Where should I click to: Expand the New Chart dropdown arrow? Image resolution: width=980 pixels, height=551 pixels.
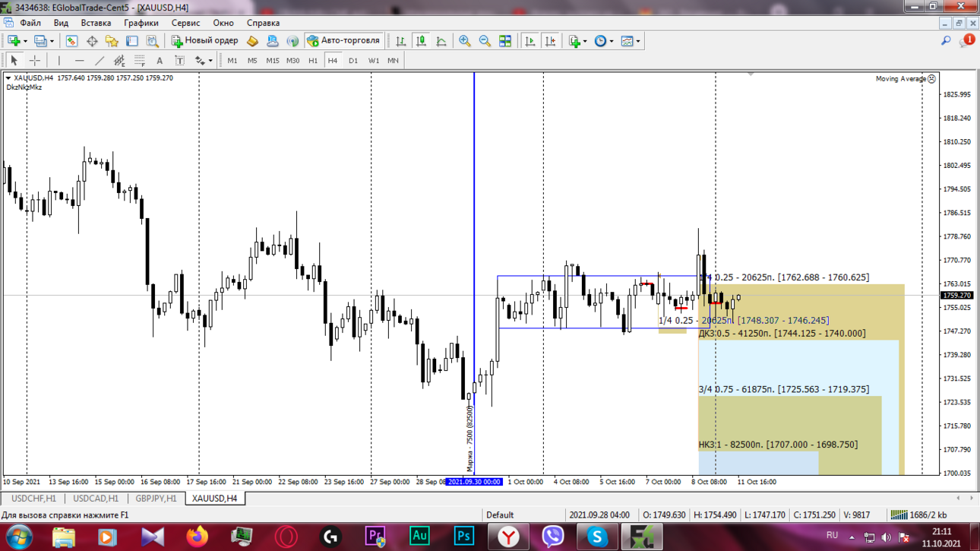point(25,41)
